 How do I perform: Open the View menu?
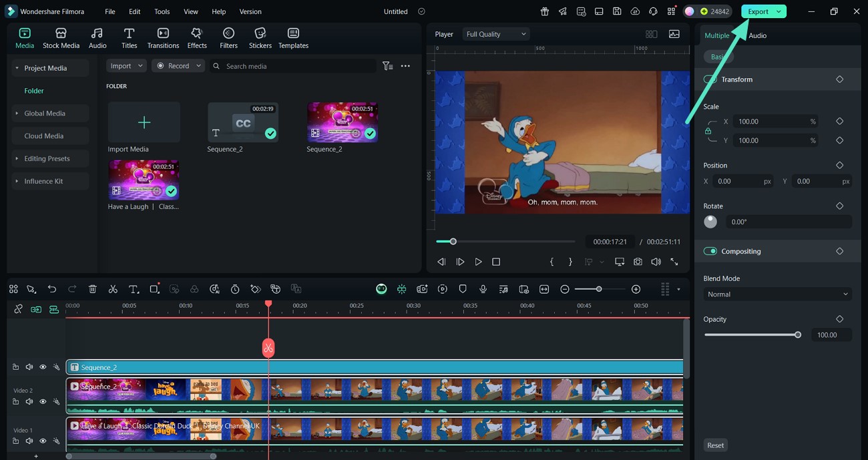tap(191, 11)
